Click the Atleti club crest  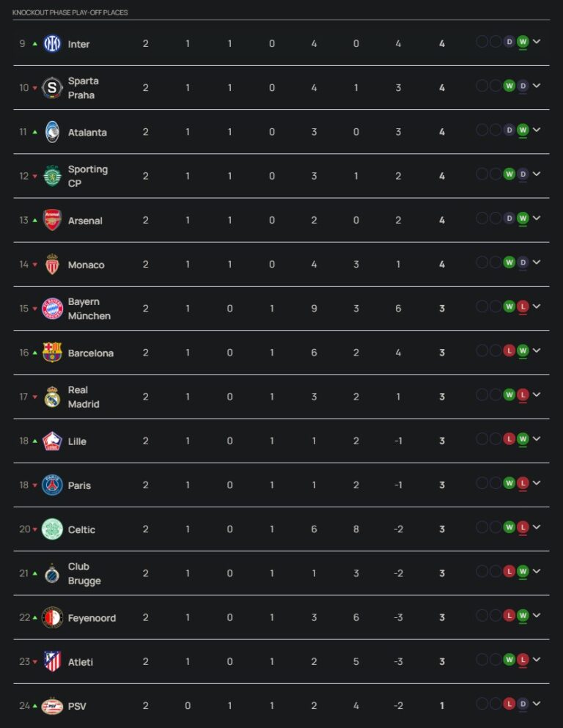[52, 661]
